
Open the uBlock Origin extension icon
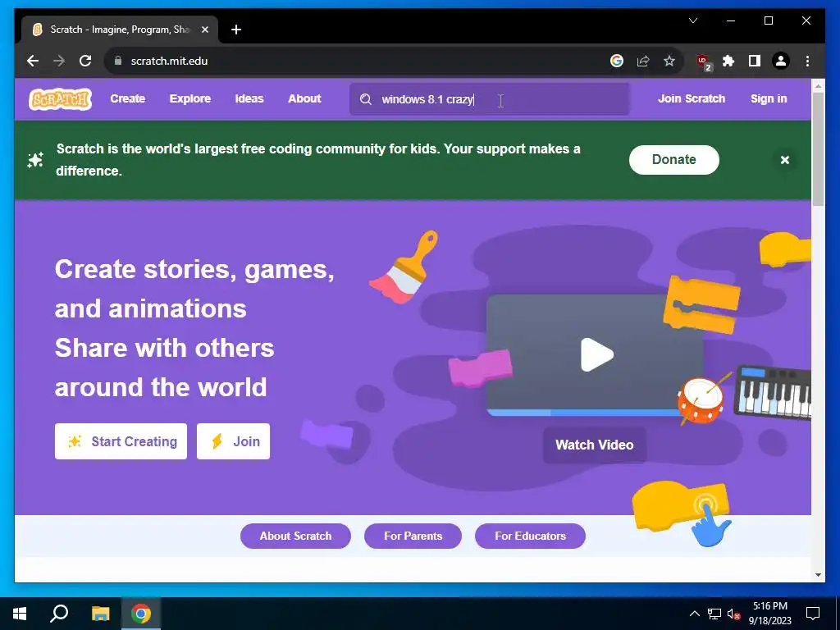click(x=703, y=62)
